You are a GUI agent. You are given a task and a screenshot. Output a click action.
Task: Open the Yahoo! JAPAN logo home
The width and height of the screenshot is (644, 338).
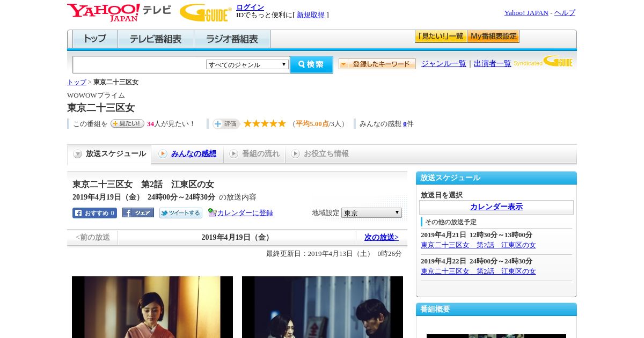coord(104,12)
